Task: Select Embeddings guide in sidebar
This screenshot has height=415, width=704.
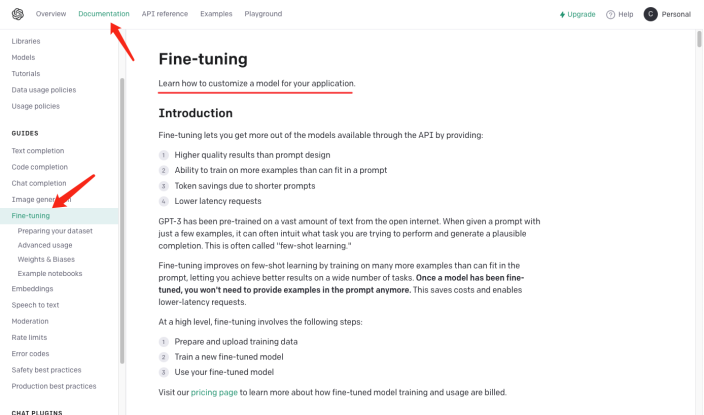Action: coord(32,290)
